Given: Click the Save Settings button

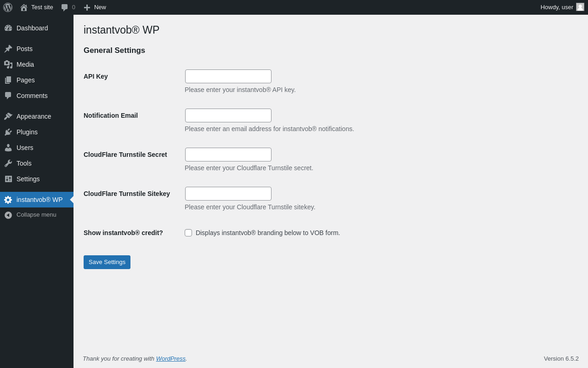Looking at the screenshot, I should (x=107, y=262).
